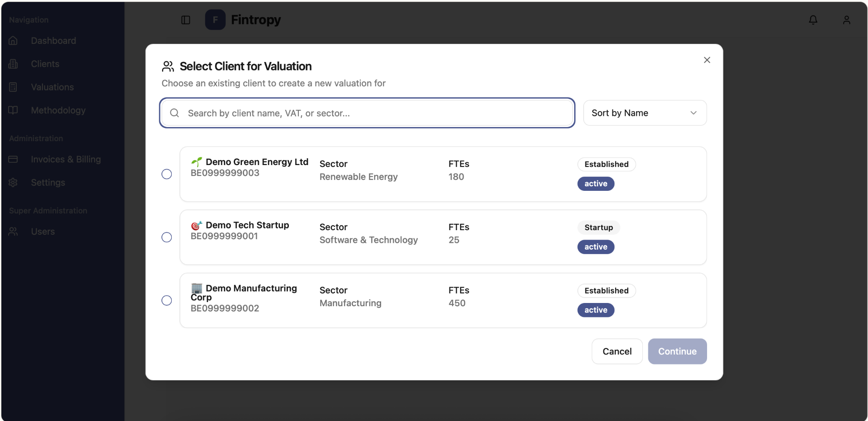
Task: Switch to the Administration section header
Action: [x=36, y=138]
